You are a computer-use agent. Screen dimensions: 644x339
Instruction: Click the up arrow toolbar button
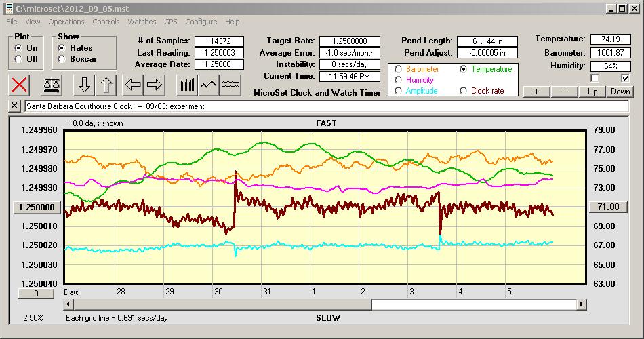[106, 85]
